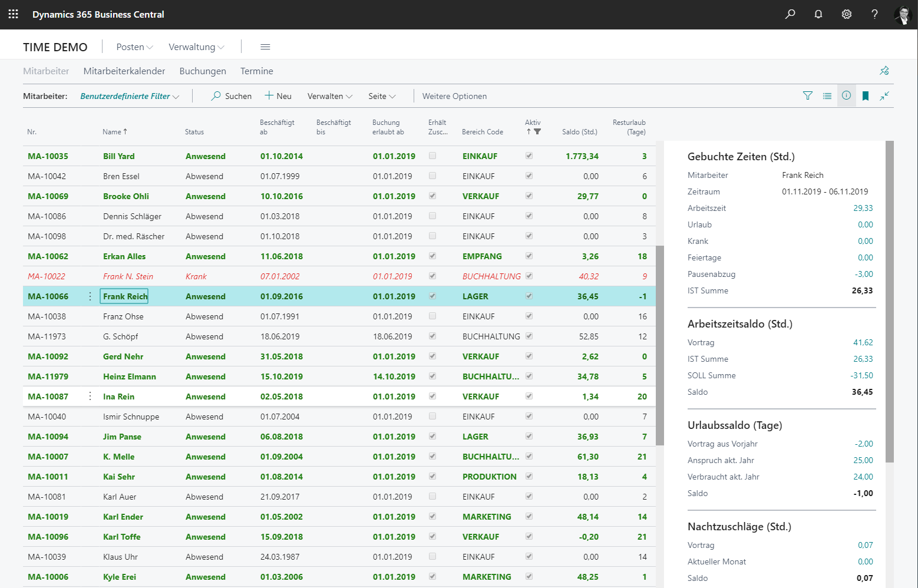Click Pausenabzug value -3,00
This screenshot has width=918, height=588.
coord(864,274)
